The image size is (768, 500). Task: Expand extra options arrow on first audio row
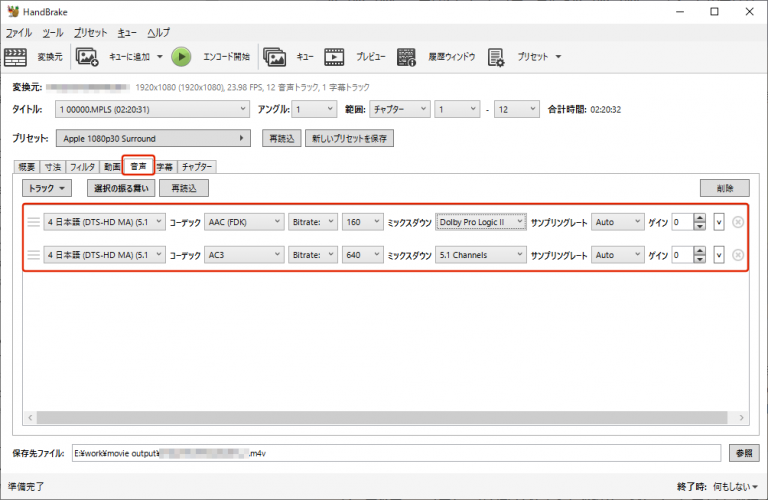tap(719, 222)
